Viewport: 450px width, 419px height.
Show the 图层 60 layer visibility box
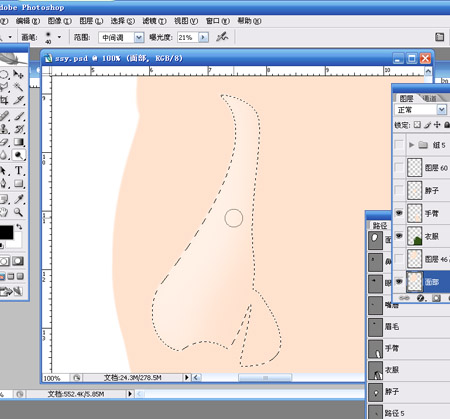coord(399,167)
